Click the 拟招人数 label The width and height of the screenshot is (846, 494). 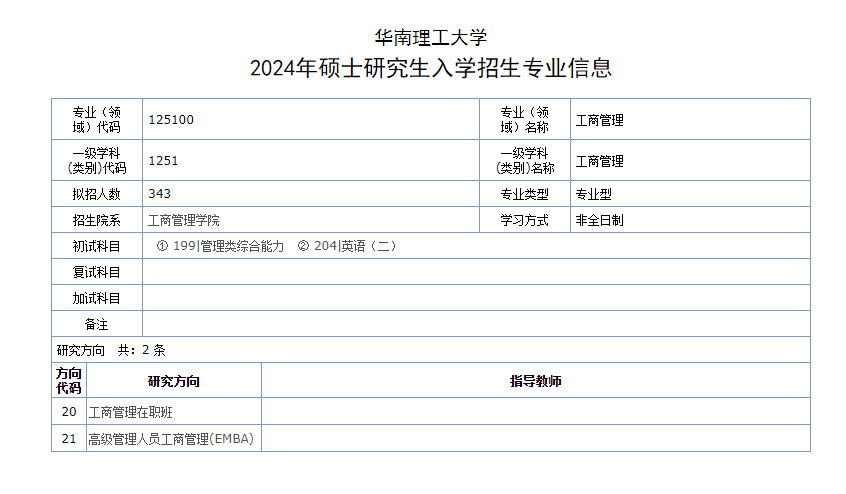pyautogui.click(x=97, y=194)
